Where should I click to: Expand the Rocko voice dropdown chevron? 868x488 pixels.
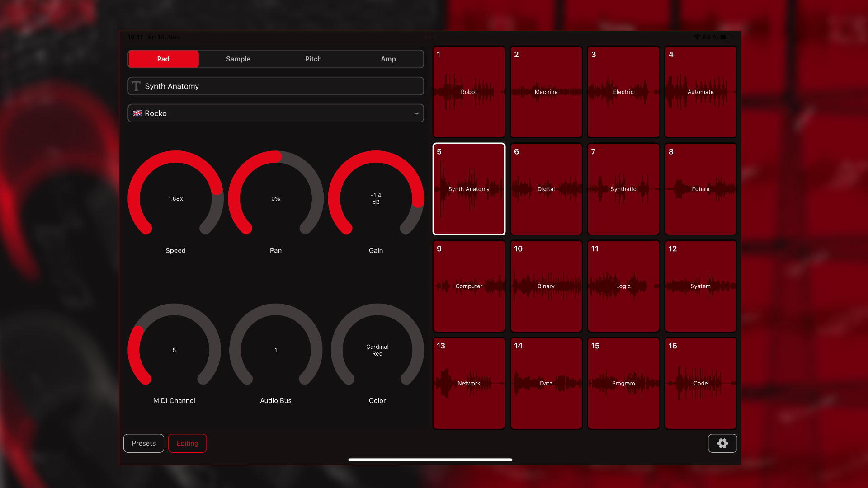[x=416, y=113]
